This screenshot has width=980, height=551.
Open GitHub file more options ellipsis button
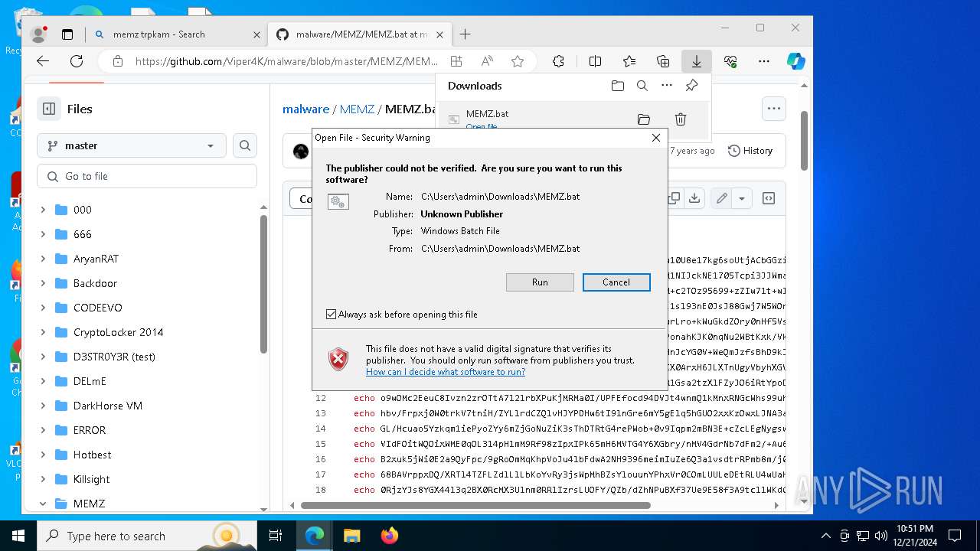[774, 109]
